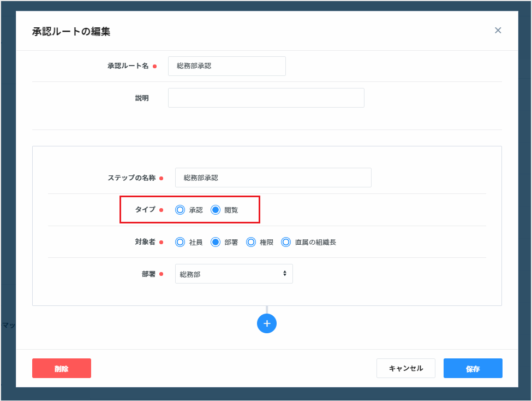Choose 部署 as the 対象者 option

coord(216,242)
